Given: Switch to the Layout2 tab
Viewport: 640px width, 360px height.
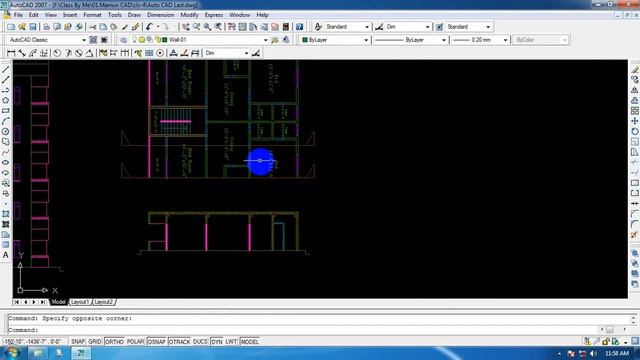Looking at the screenshot, I should tap(104, 302).
